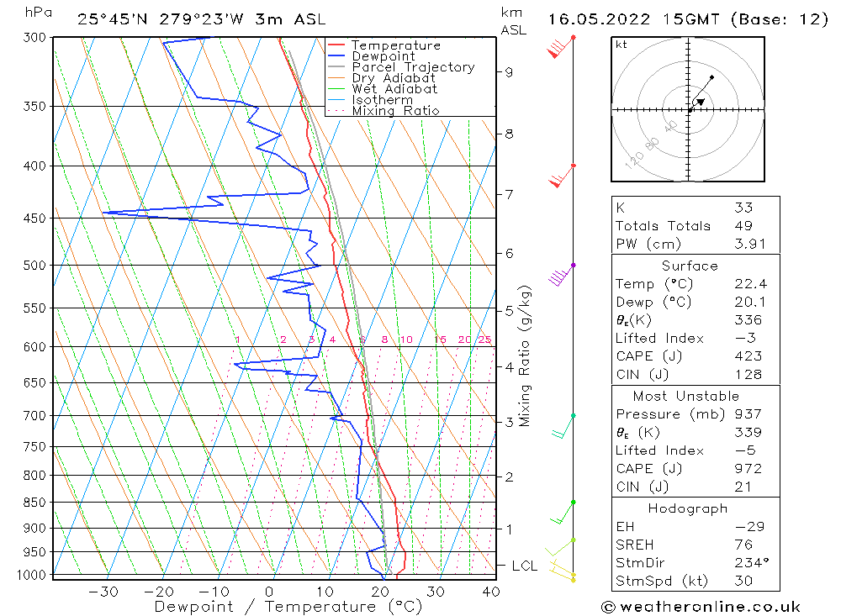841x616 pixels.
Task: Open the weatheronline.co.uk copyright link
Action: (x=701, y=608)
